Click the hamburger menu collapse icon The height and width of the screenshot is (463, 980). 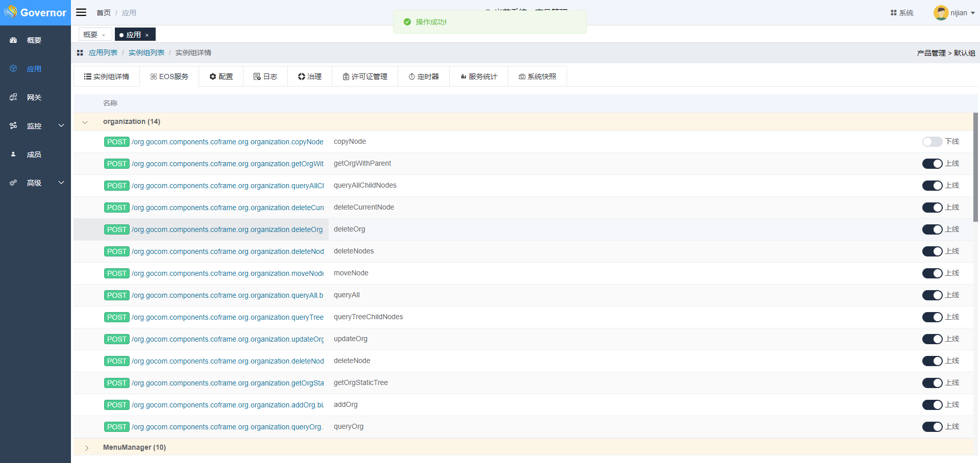(x=81, y=12)
